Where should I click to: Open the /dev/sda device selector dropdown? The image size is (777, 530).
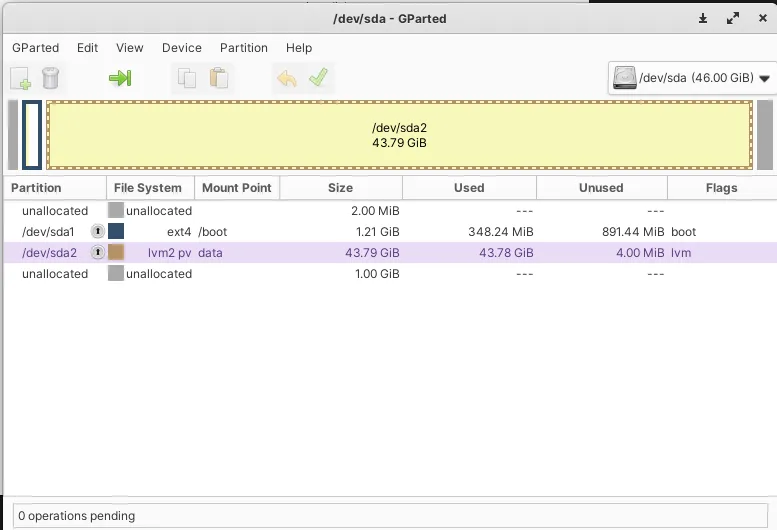coord(693,78)
